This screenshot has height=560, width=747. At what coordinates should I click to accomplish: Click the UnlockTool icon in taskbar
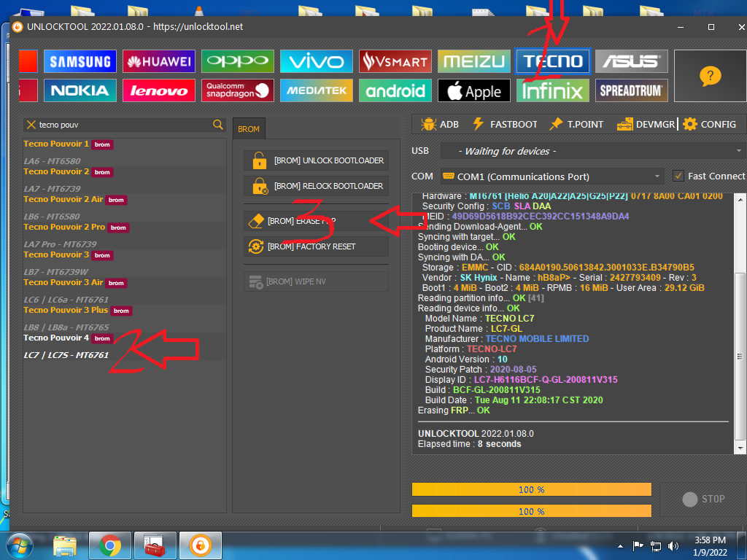coord(201,545)
